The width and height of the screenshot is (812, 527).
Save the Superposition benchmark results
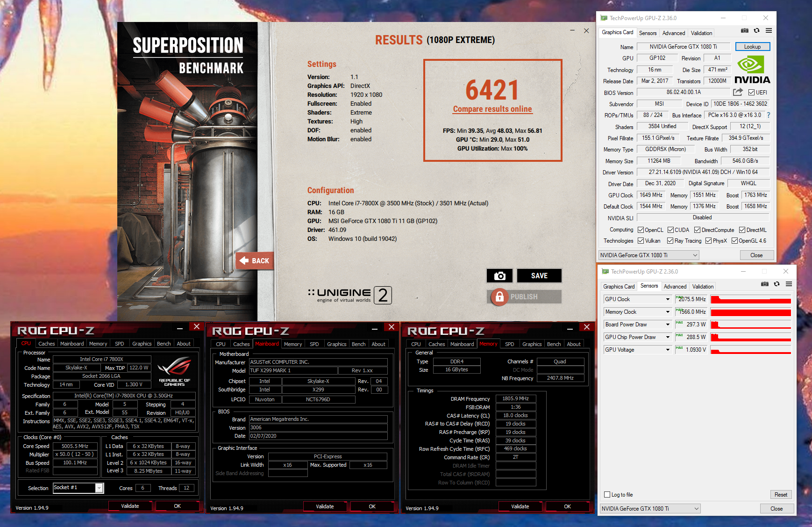pos(539,276)
